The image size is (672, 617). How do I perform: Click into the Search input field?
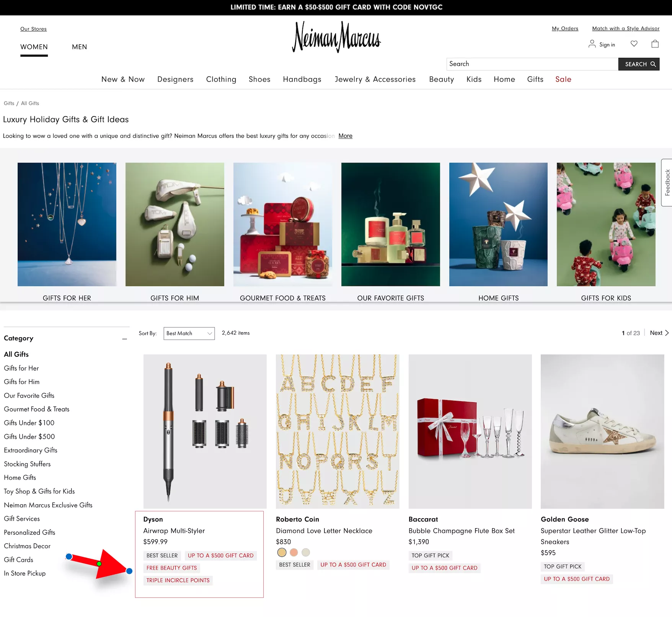pos(532,64)
